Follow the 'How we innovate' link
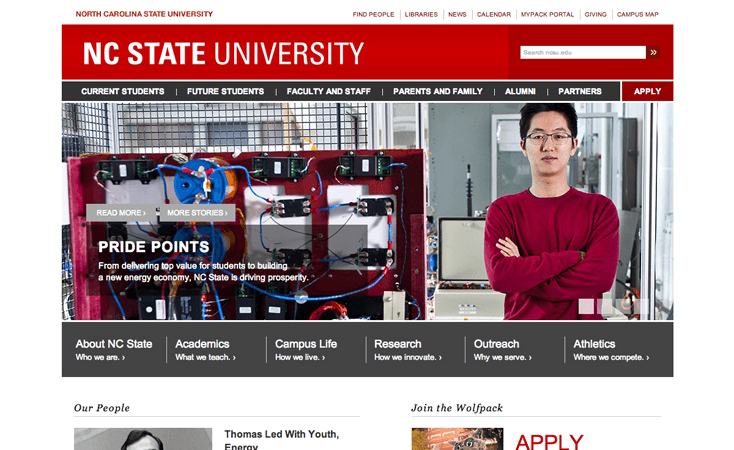734x450 pixels. (408, 357)
